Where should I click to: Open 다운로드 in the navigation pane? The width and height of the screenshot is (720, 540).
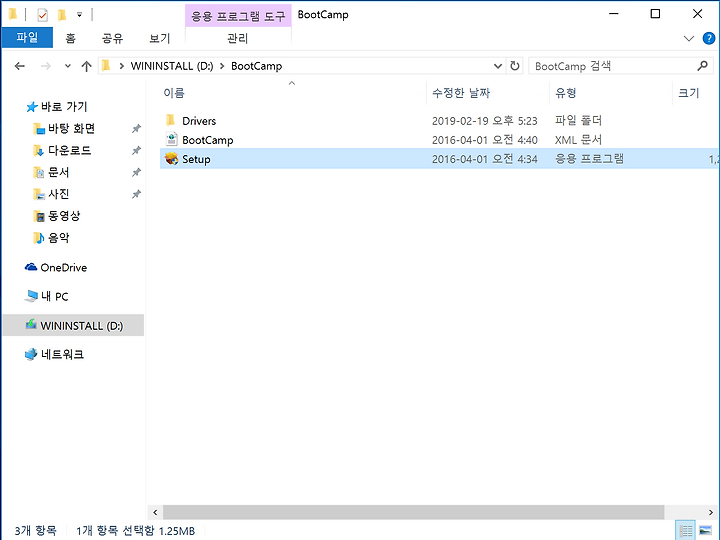69,150
